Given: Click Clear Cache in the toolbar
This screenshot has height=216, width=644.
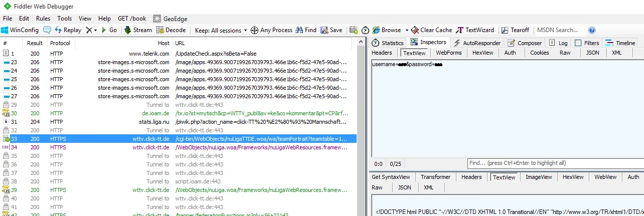Looking at the screenshot, I should pos(431,30).
